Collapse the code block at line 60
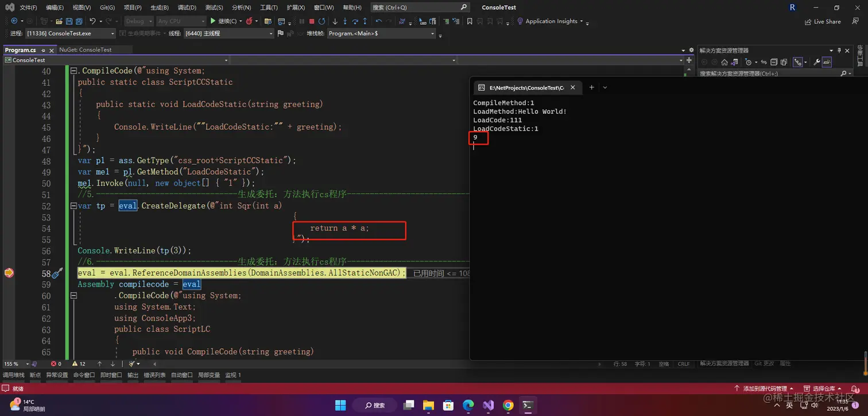The height and width of the screenshot is (416, 868). click(x=73, y=295)
